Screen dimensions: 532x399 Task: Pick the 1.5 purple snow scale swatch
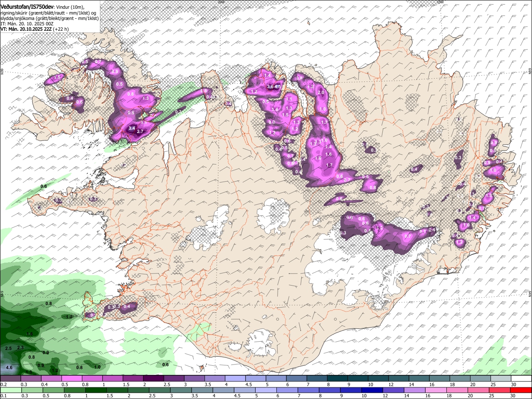point(133,379)
